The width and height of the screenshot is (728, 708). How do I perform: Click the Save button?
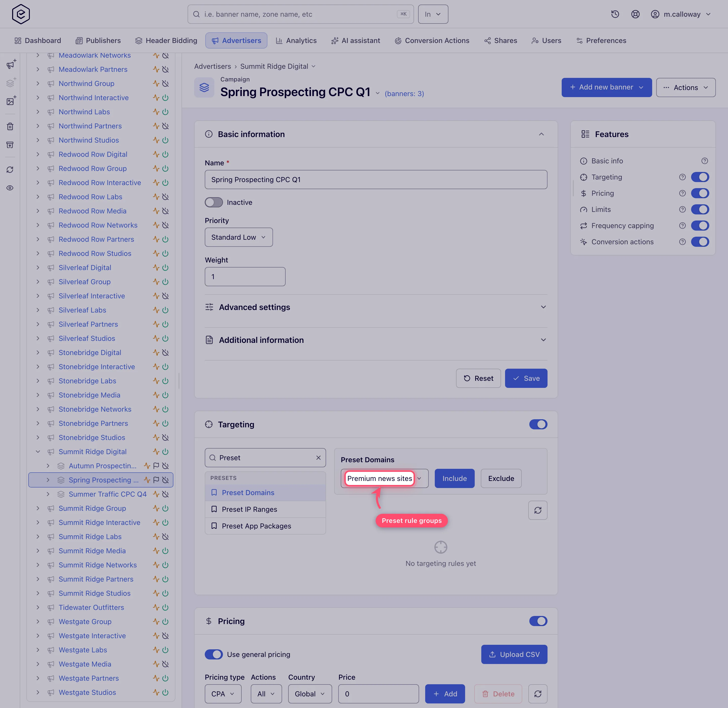[x=526, y=378]
